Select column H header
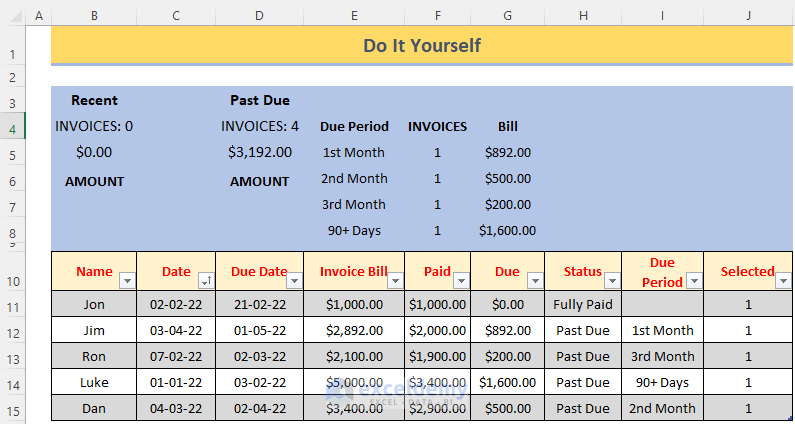795x424 pixels. (583, 16)
